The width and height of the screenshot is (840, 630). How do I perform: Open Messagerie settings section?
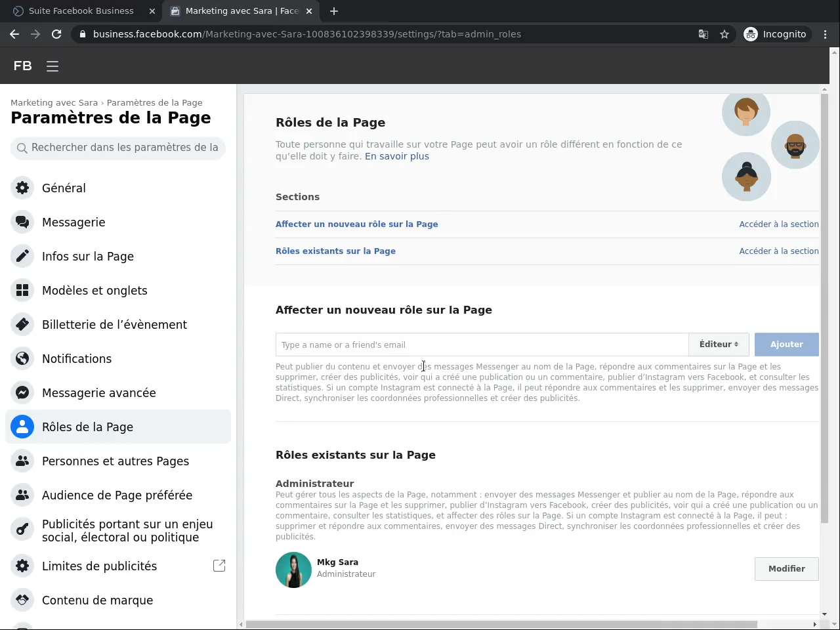118,222
